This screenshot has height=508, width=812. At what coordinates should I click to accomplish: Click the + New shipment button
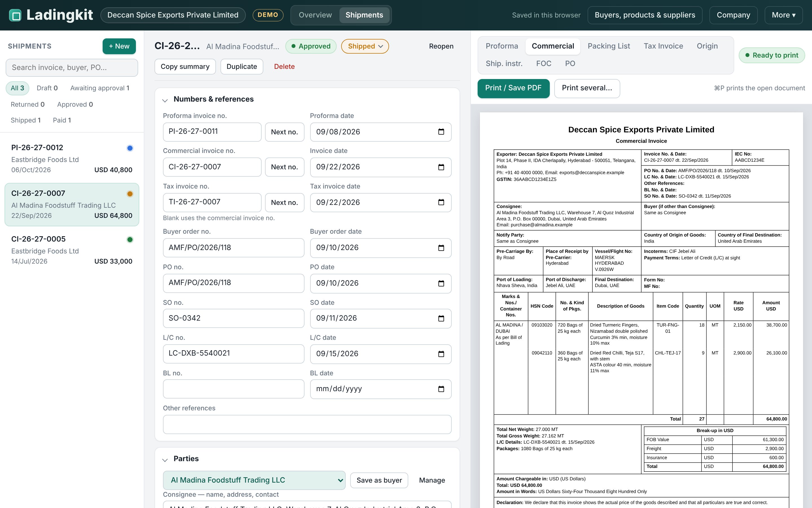(x=119, y=46)
